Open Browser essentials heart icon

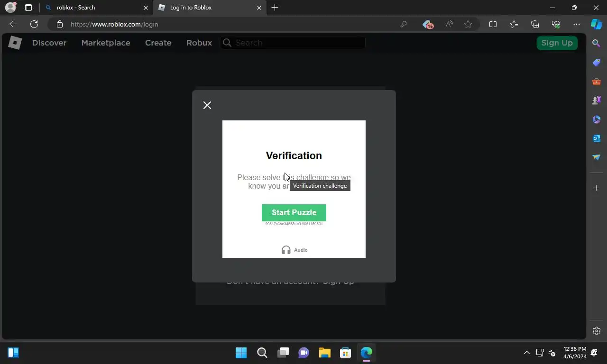pyautogui.click(x=556, y=24)
